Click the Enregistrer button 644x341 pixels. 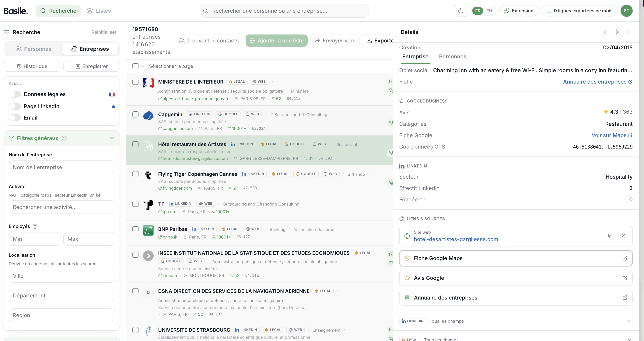(x=92, y=66)
